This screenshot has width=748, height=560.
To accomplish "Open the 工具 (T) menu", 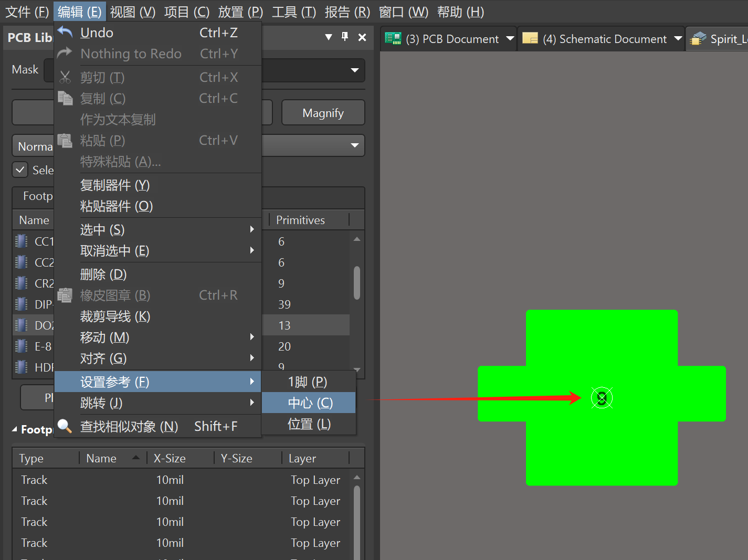I will point(293,12).
